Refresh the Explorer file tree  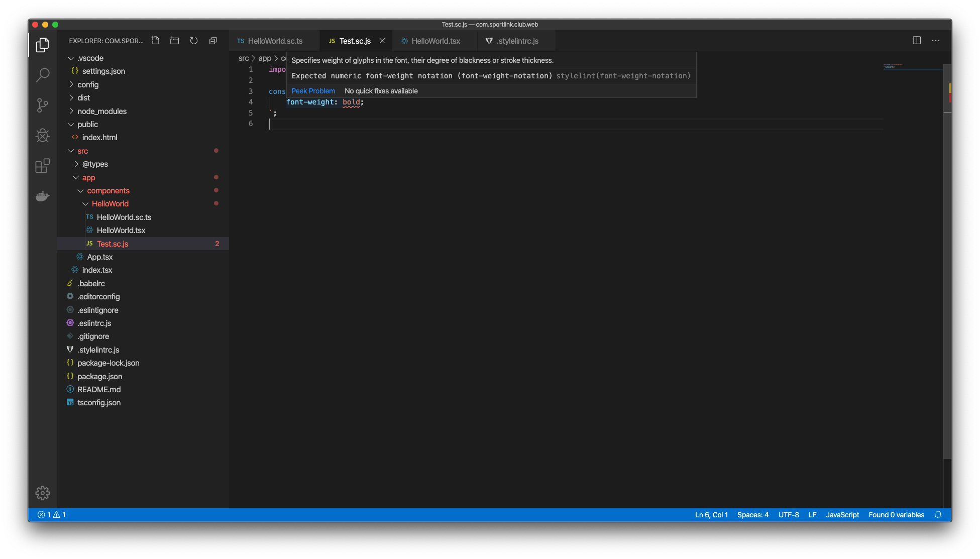coord(194,41)
